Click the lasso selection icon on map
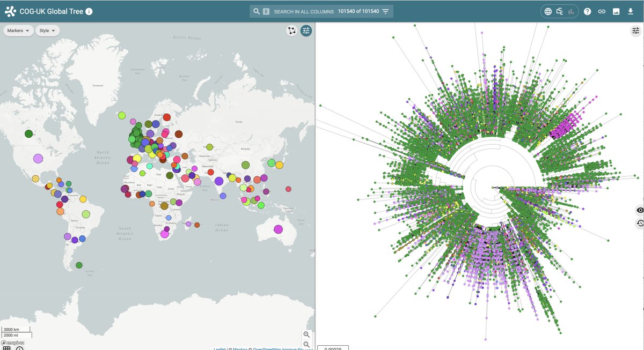 (x=291, y=31)
